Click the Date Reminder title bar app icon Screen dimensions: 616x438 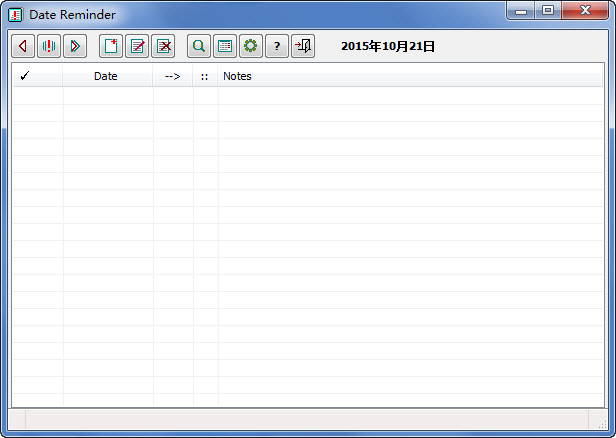click(16, 15)
